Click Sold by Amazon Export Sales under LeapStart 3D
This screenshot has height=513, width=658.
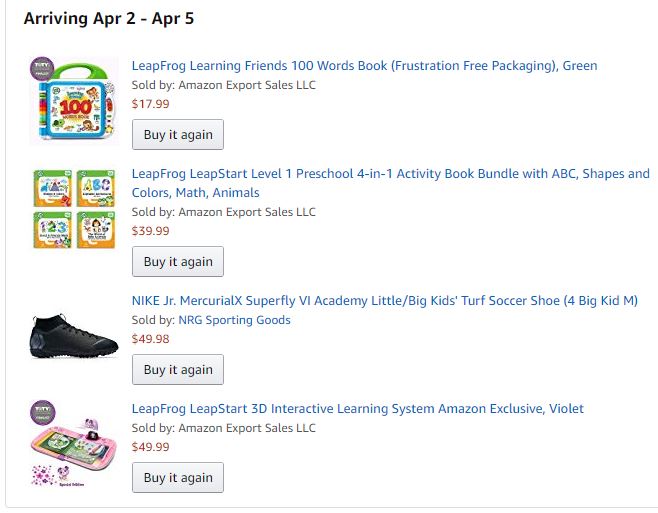coord(223,428)
